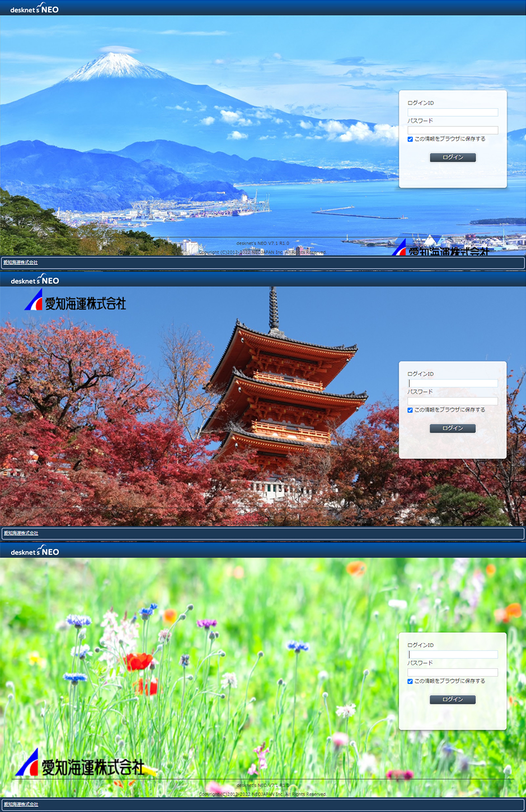Open 愛知海運株式会社 footer link below pagoda screen
The height and width of the screenshot is (812, 526).
[x=21, y=533]
